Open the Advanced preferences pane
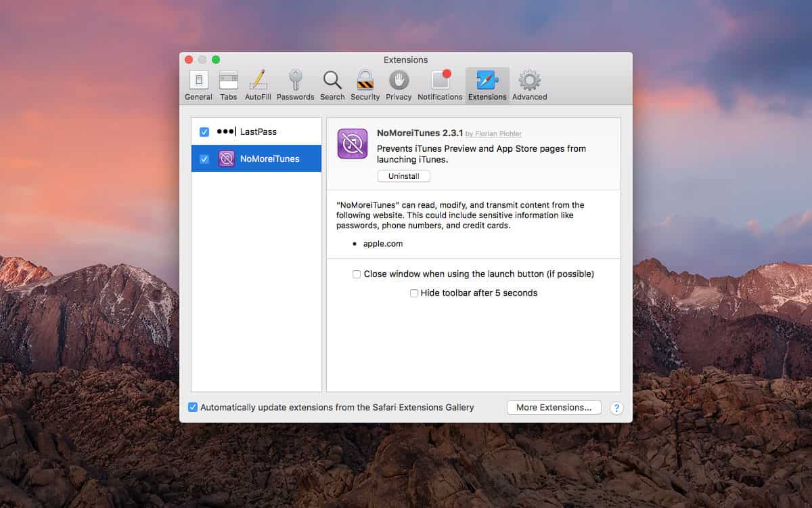The height and width of the screenshot is (508, 812). pyautogui.click(x=529, y=85)
